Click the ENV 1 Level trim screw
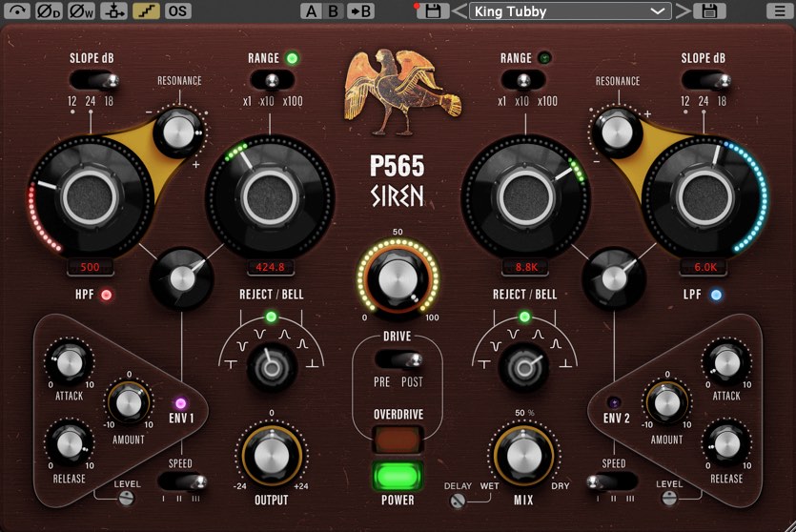The width and height of the screenshot is (796, 532). pos(127,499)
